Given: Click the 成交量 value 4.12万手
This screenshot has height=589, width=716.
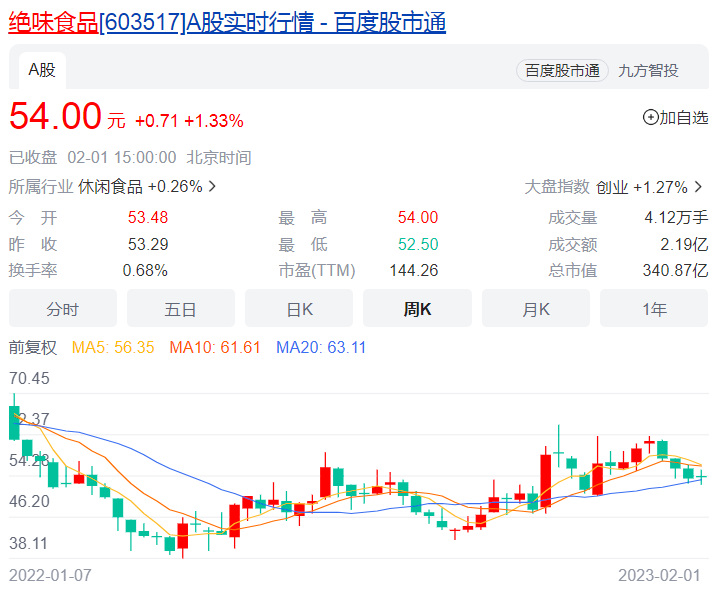Looking at the screenshot, I should pos(676,217).
